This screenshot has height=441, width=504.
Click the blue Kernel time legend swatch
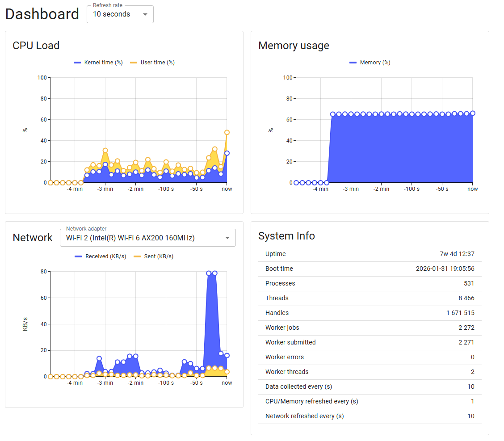(x=77, y=63)
